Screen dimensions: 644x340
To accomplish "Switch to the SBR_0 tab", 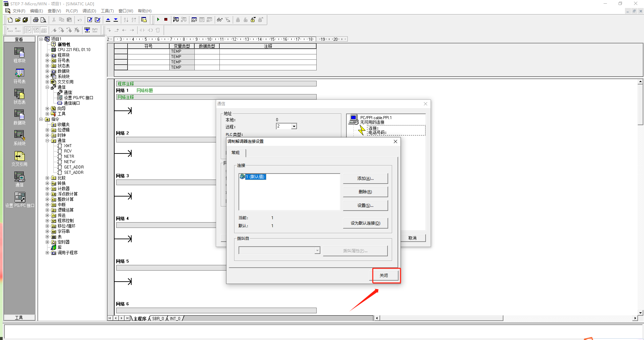I will 158,319.
